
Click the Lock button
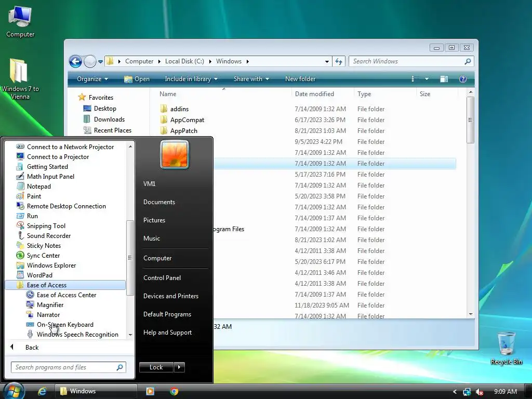[156, 367]
